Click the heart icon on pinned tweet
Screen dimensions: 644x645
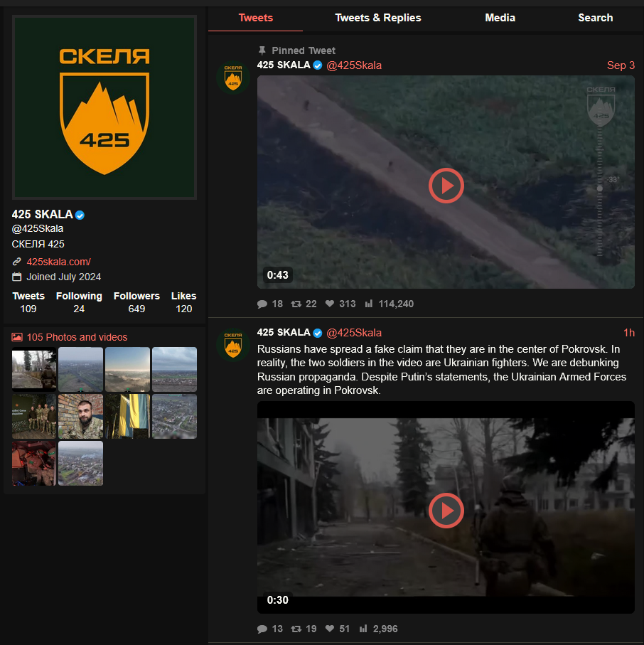[x=330, y=304]
